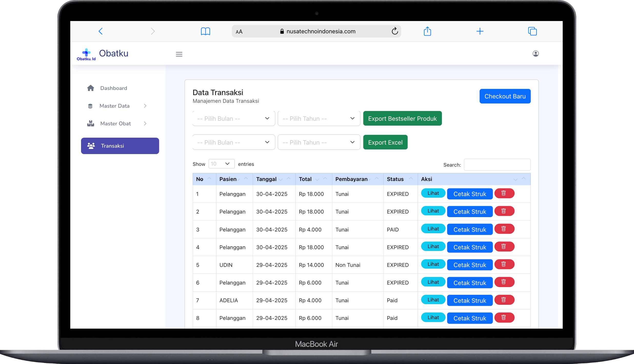Click the Checkout Baru button
This screenshot has width=634, height=364.
pos(505,96)
